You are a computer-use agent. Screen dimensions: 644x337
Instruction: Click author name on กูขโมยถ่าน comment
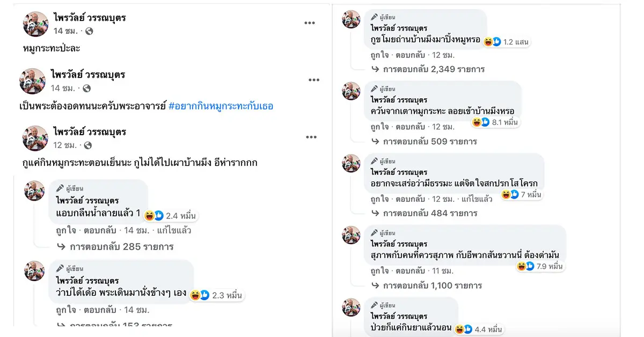point(398,28)
